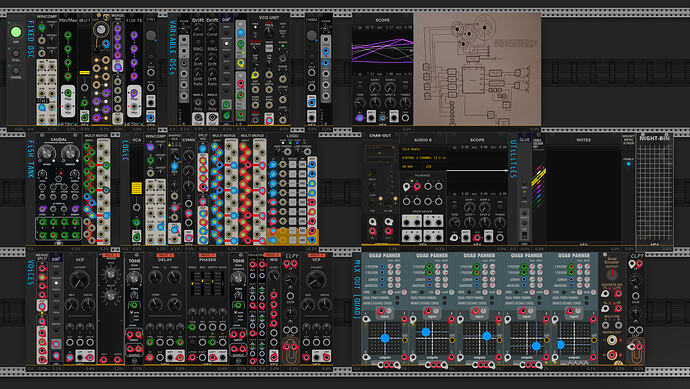Adjust THRES knob on lower SCOPE
Viewport: 690px width, 389px height.
click(500, 223)
